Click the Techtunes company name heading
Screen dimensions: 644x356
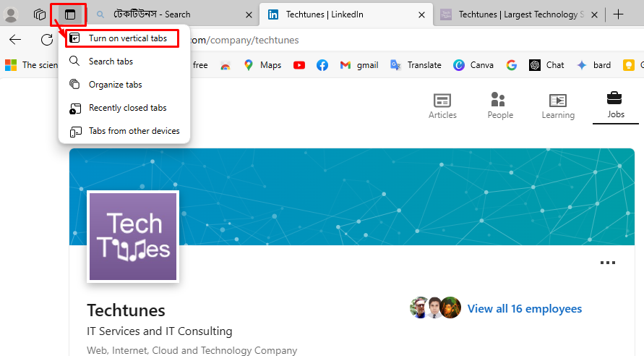tap(126, 310)
